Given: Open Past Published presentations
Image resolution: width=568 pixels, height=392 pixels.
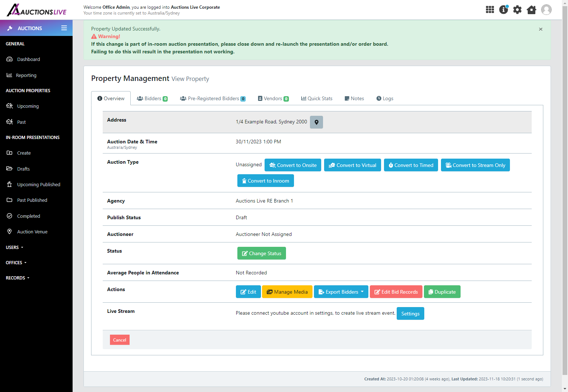Looking at the screenshot, I should point(32,200).
